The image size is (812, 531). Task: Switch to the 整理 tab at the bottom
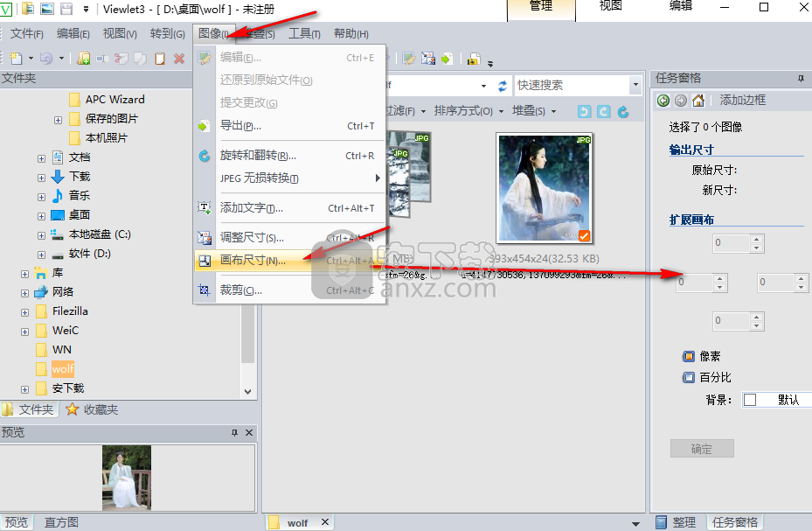(x=677, y=522)
